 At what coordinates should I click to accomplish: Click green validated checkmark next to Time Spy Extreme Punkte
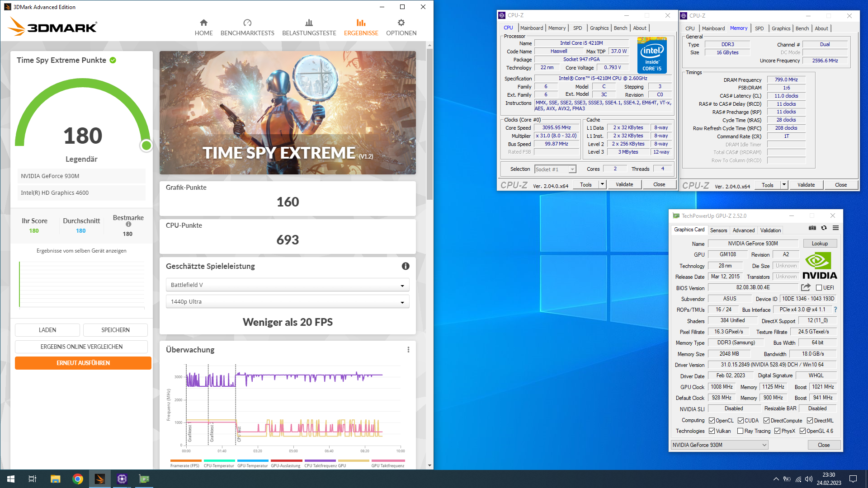click(113, 60)
